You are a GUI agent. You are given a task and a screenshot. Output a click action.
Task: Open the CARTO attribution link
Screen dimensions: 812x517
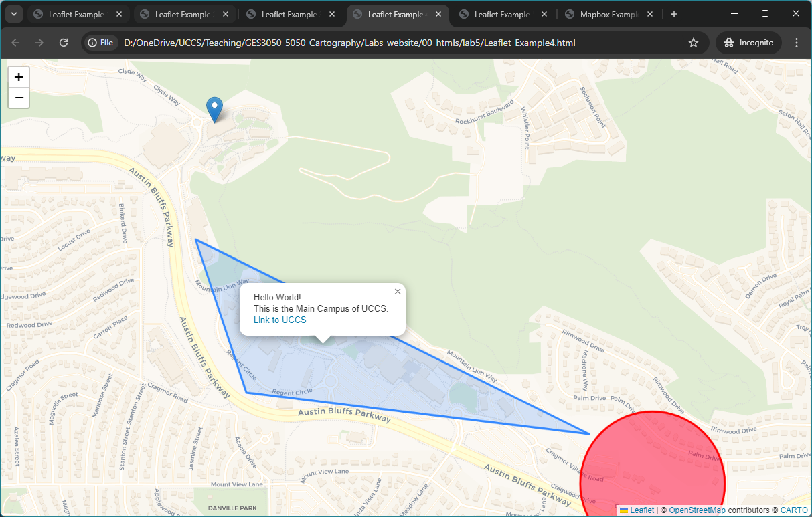pyautogui.click(x=794, y=510)
